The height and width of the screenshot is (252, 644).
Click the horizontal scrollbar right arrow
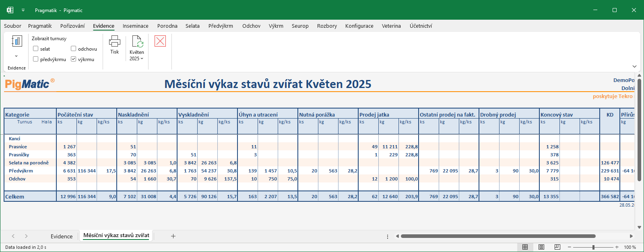(x=631, y=236)
